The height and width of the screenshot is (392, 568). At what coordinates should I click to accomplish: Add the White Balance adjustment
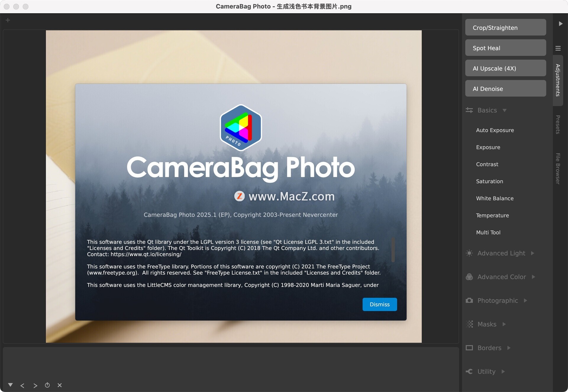(495, 198)
